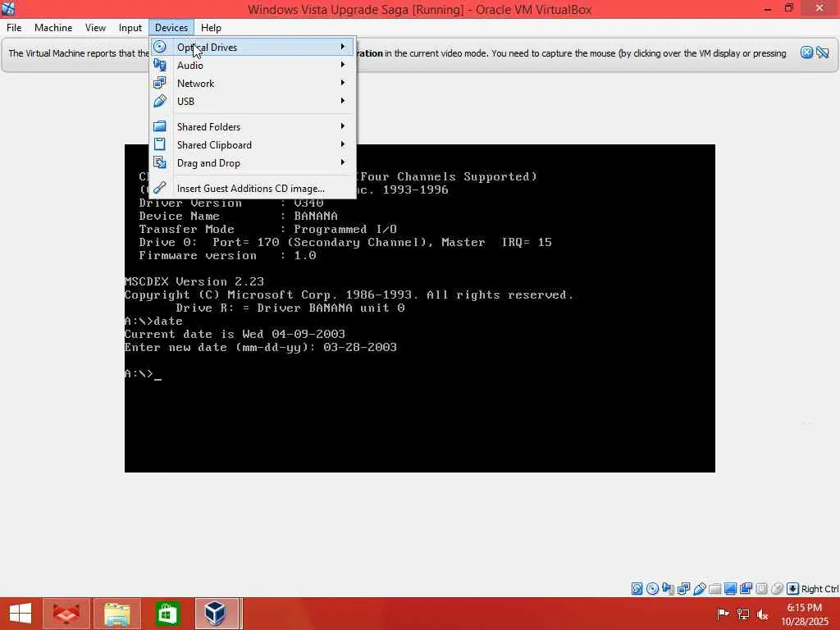This screenshot has height=630, width=840.
Task: Open the Windows Start button
Action: (21, 614)
